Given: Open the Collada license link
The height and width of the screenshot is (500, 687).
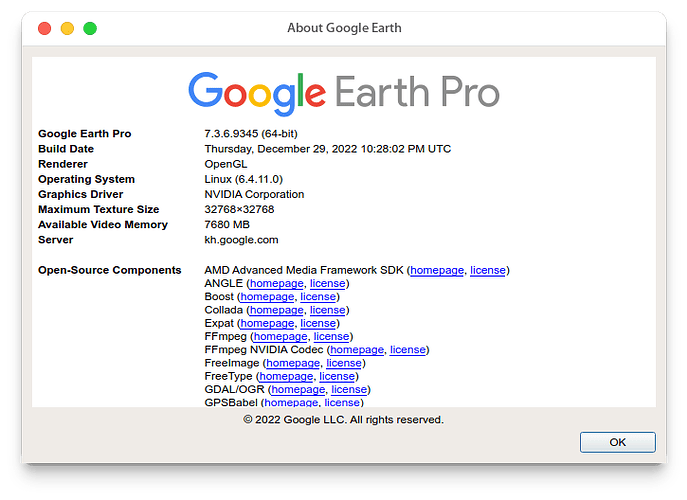Looking at the screenshot, I should (327, 310).
